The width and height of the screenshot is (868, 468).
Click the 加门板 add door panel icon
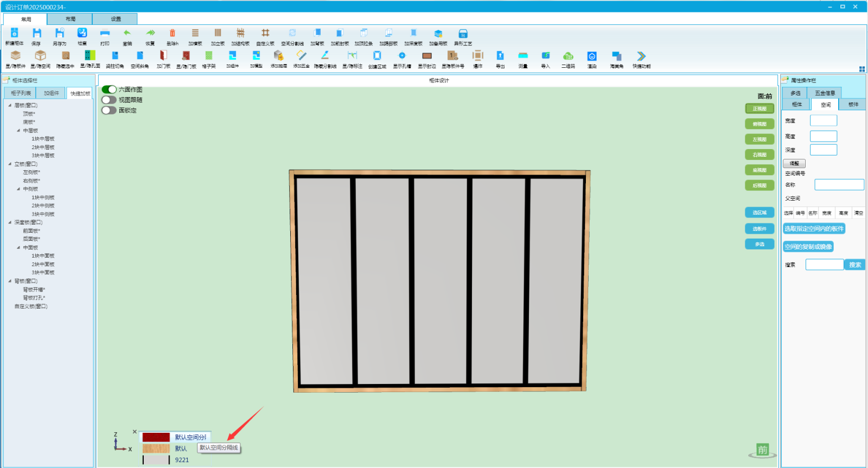pyautogui.click(x=163, y=56)
